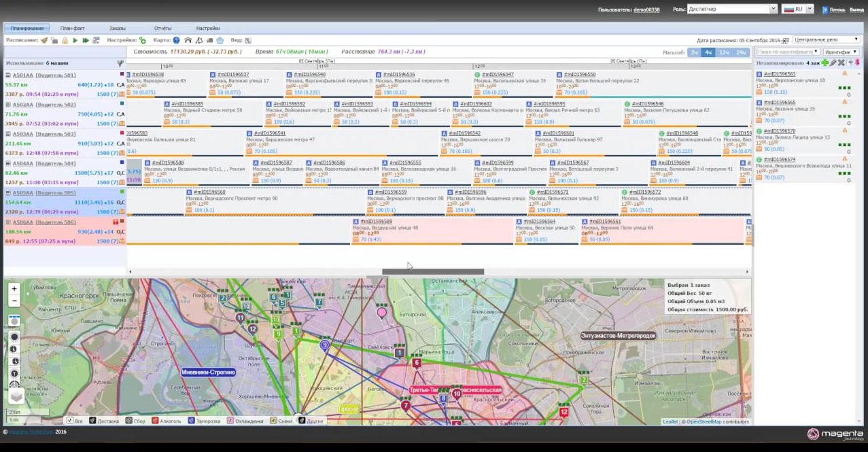Open the Отчёты tab

coord(162,29)
